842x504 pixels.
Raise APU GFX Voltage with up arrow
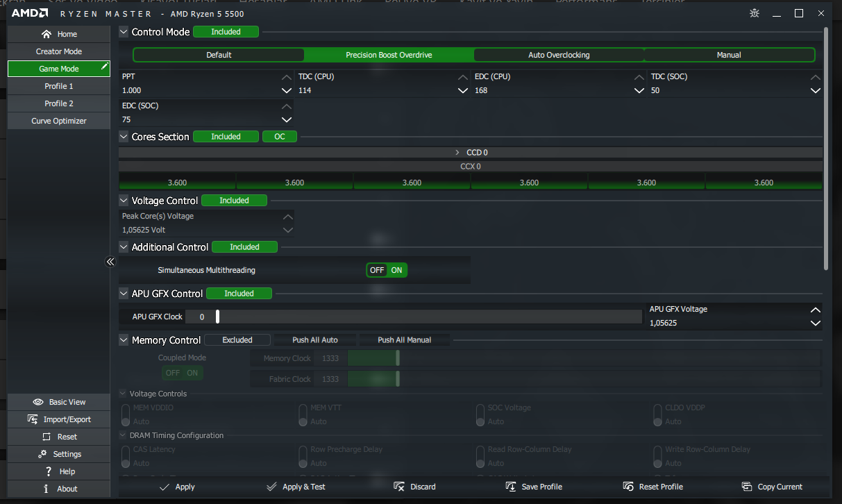point(816,310)
